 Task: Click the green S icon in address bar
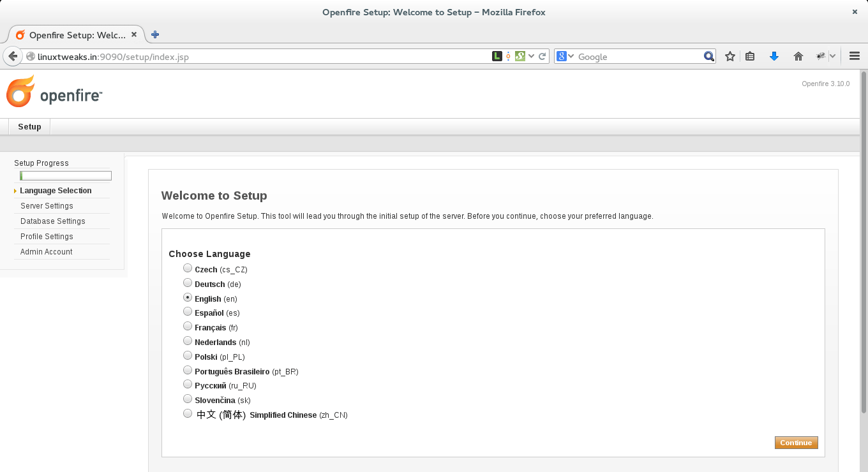(x=520, y=56)
